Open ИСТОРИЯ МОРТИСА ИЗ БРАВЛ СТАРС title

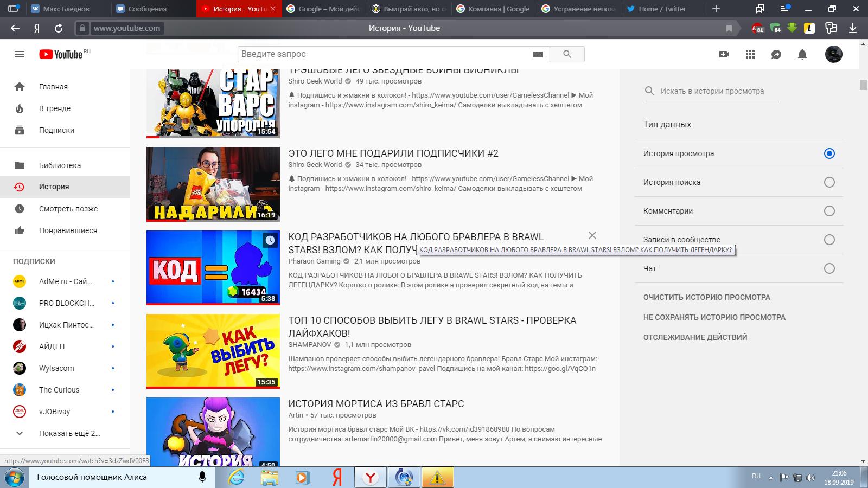tap(376, 404)
